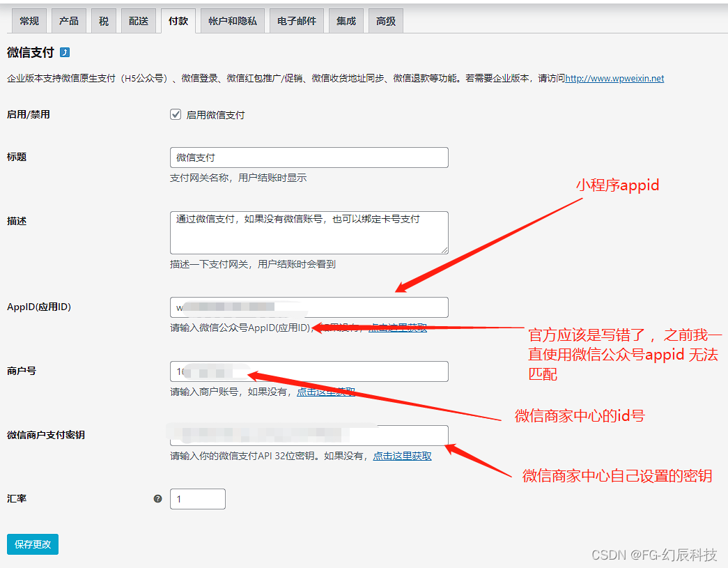Viewport: 728px width, 568px height.
Task: Focus the AppID(应用ID) input field
Action: (309, 307)
